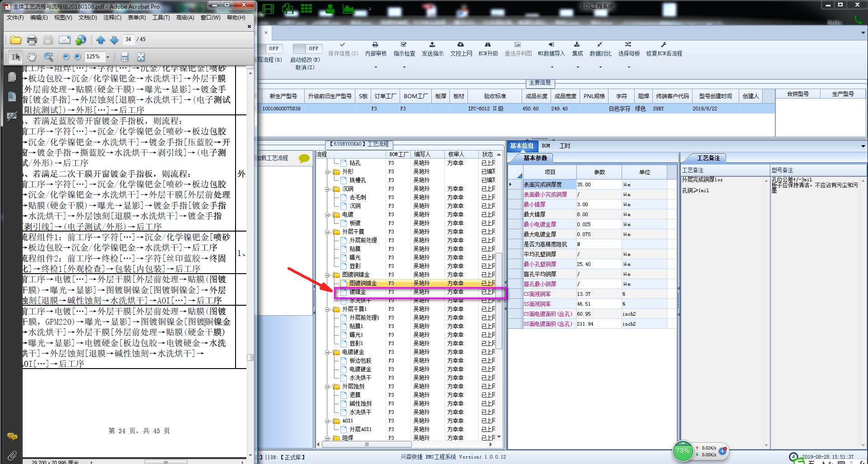Click the blue plus network monitor icon
The image size is (868, 464).
click(722, 451)
